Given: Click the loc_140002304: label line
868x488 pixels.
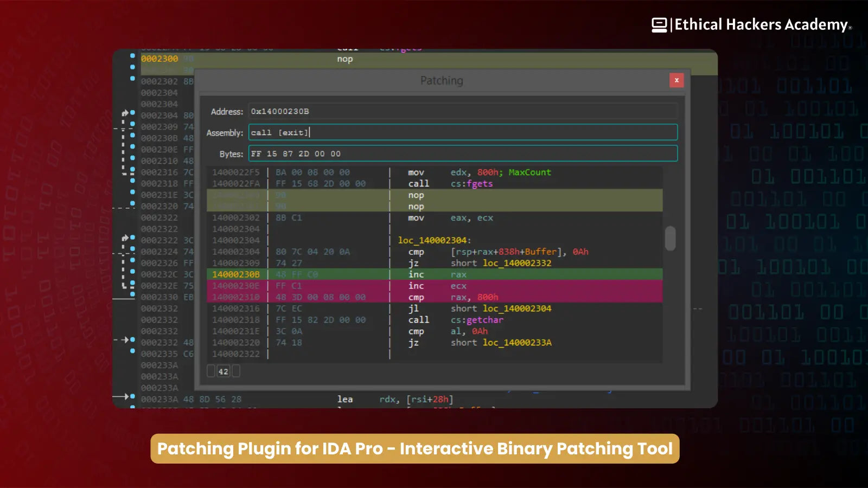Looking at the screenshot, I should (435, 240).
